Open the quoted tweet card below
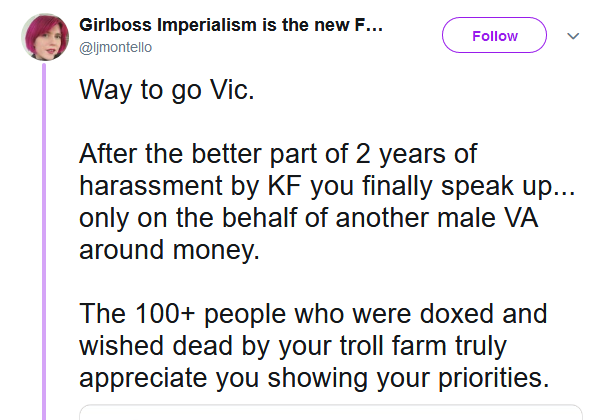This screenshot has width=614, height=420. tap(331, 412)
